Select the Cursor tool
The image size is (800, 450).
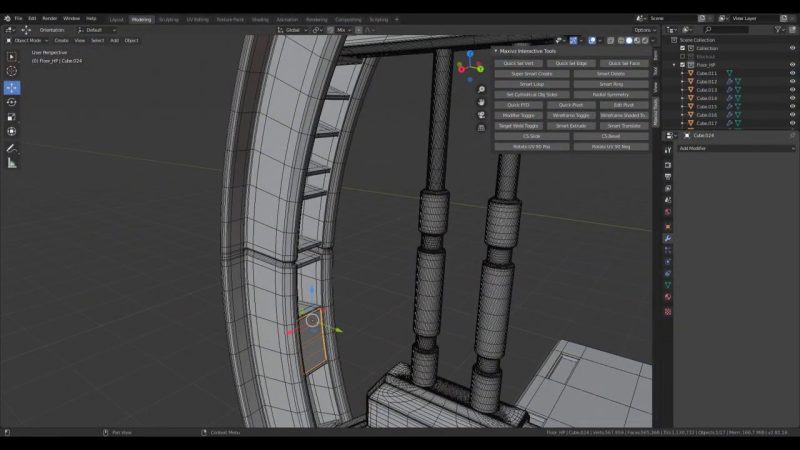click(x=12, y=71)
